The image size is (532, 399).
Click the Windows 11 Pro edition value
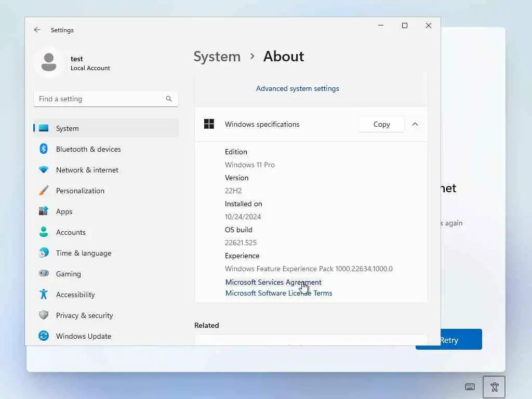pyautogui.click(x=250, y=165)
